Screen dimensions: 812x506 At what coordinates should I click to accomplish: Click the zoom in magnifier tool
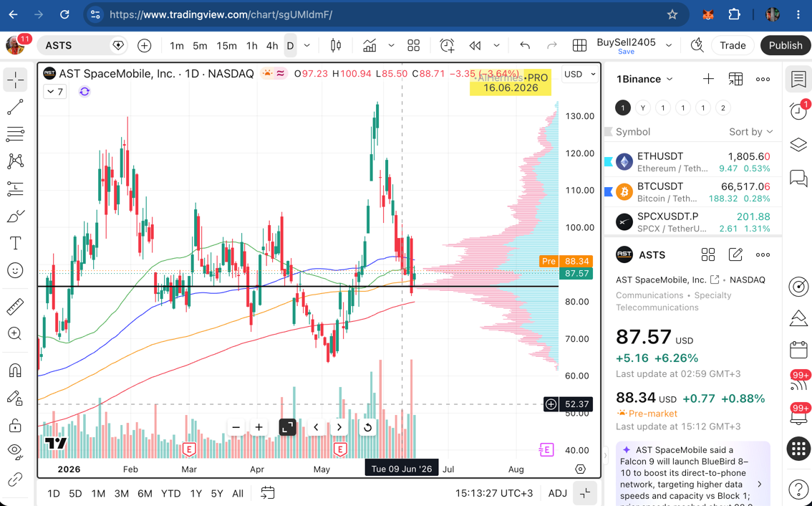15,333
